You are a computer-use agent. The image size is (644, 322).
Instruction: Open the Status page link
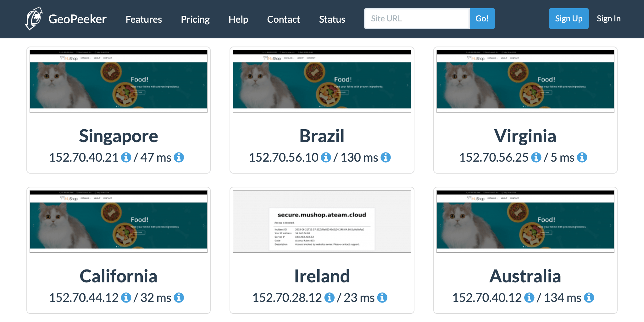click(332, 19)
